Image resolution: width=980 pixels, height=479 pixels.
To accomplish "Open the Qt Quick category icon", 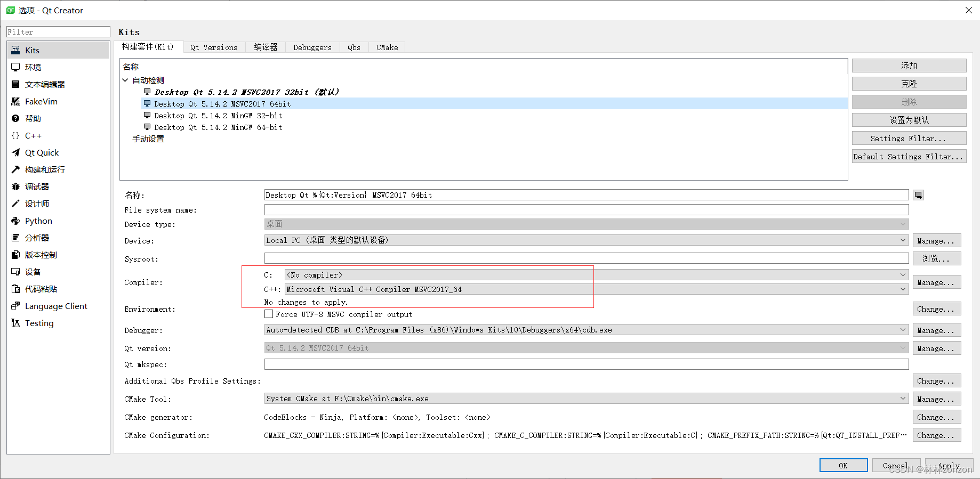I will [x=15, y=152].
